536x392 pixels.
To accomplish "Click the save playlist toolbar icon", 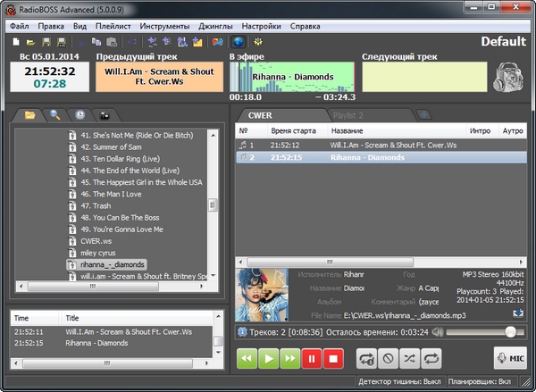I will 46,42.
